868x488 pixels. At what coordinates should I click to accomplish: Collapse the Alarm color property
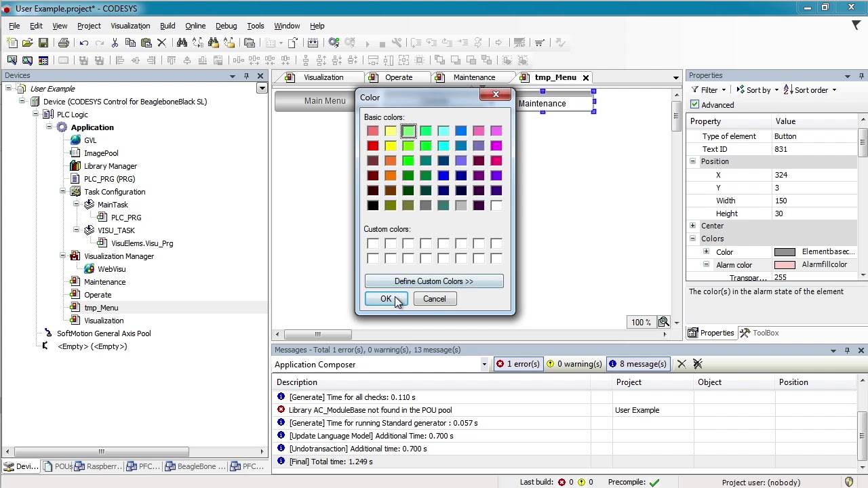pyautogui.click(x=706, y=265)
